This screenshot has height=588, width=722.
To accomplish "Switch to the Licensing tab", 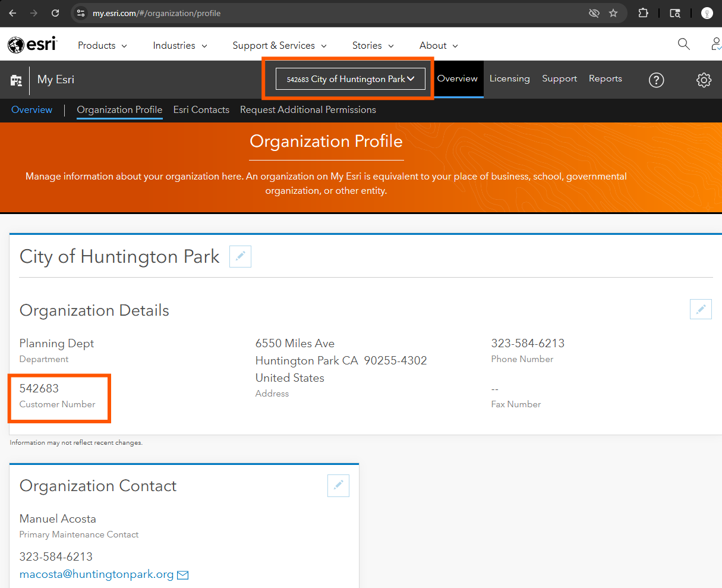I will click(509, 78).
